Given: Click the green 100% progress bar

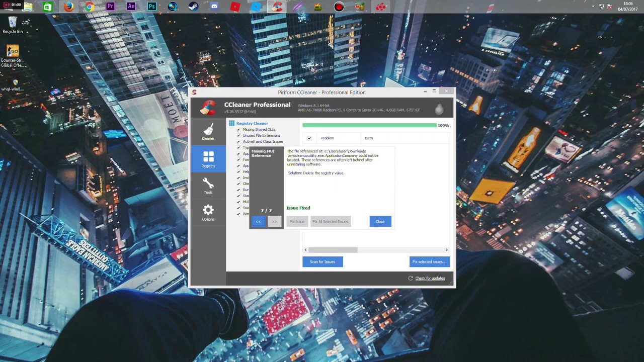Looking at the screenshot, I should point(369,125).
